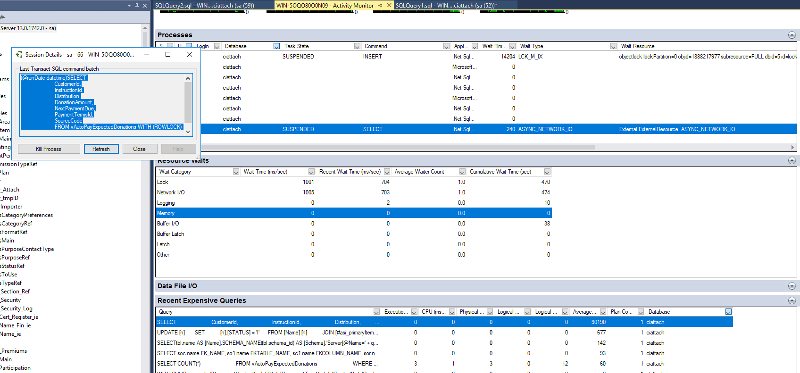Open Wait Type column filter dropdown
The image size is (800, 373).
point(614,46)
